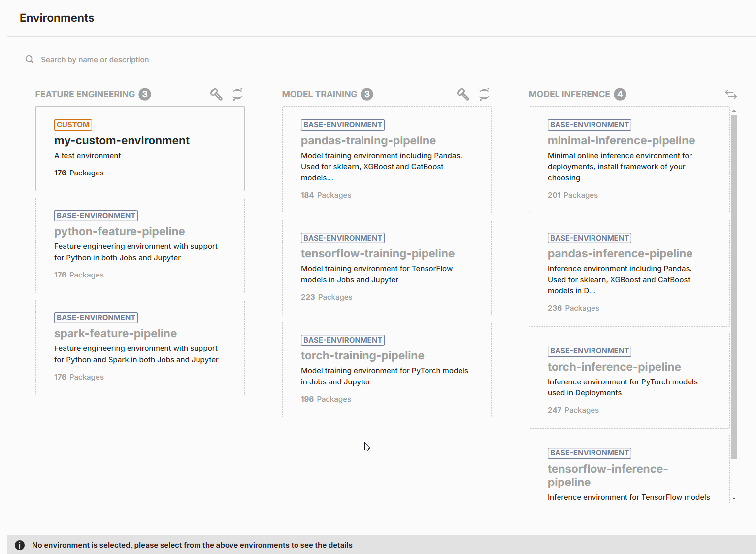756x554 pixels.
Task: Select the spark-feature-pipeline environment
Action: [x=140, y=347]
